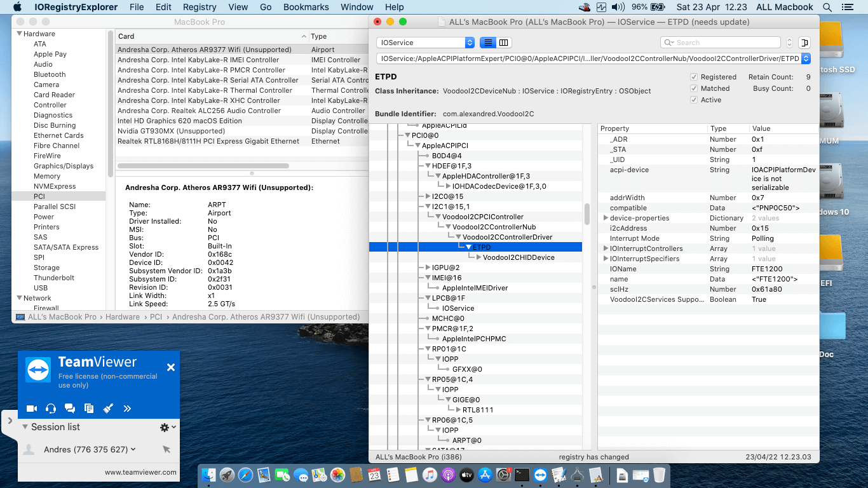Open the Bookmarks menu

point(306,7)
